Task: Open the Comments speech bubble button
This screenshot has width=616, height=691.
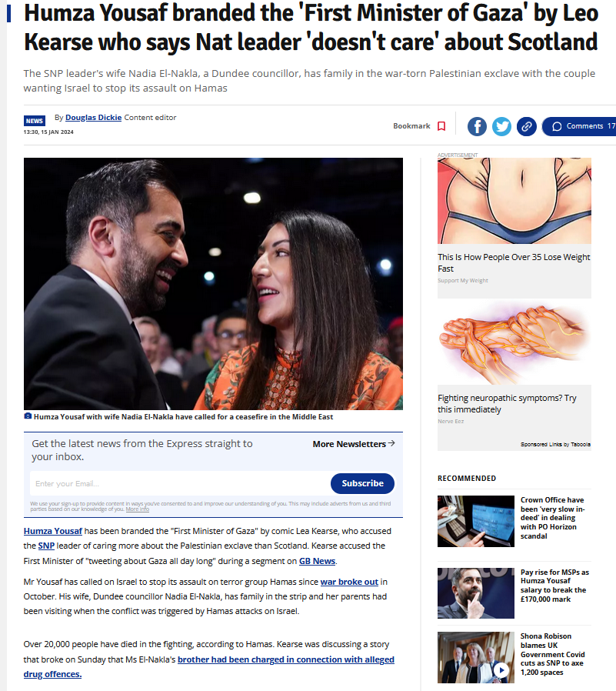Action: click(x=579, y=126)
